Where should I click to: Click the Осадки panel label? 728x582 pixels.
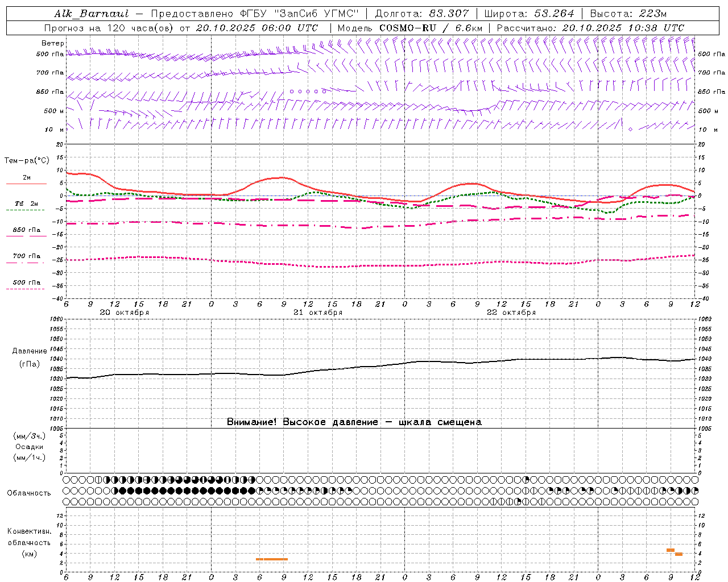pos(30,447)
